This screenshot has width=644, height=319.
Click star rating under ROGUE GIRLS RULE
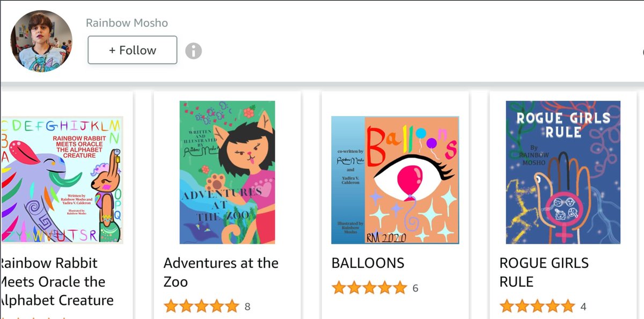[537, 307]
